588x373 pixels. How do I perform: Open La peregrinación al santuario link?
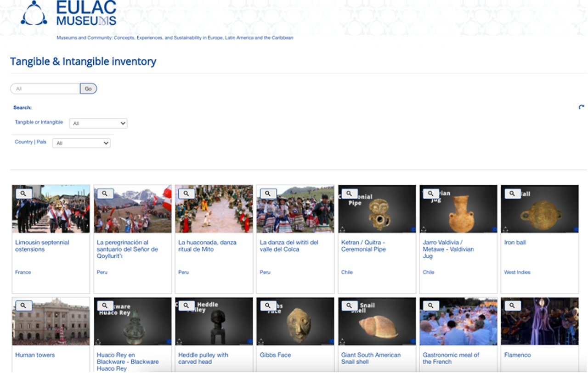pyautogui.click(x=127, y=249)
